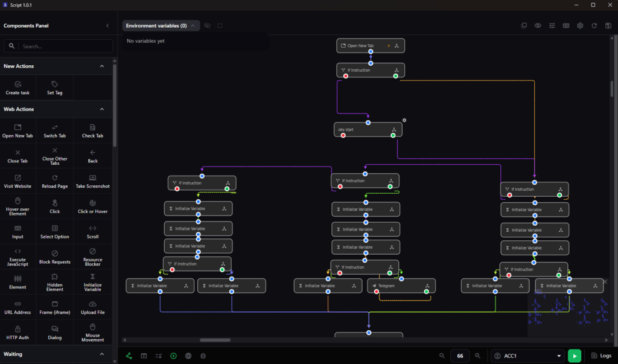Pick the Hidden Element component
This screenshot has width=618, height=364.
[x=55, y=283]
